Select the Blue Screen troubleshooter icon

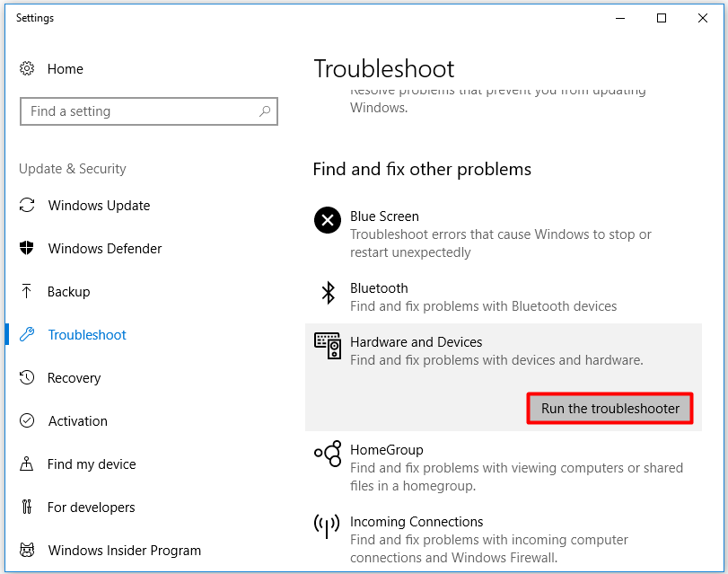point(328,219)
